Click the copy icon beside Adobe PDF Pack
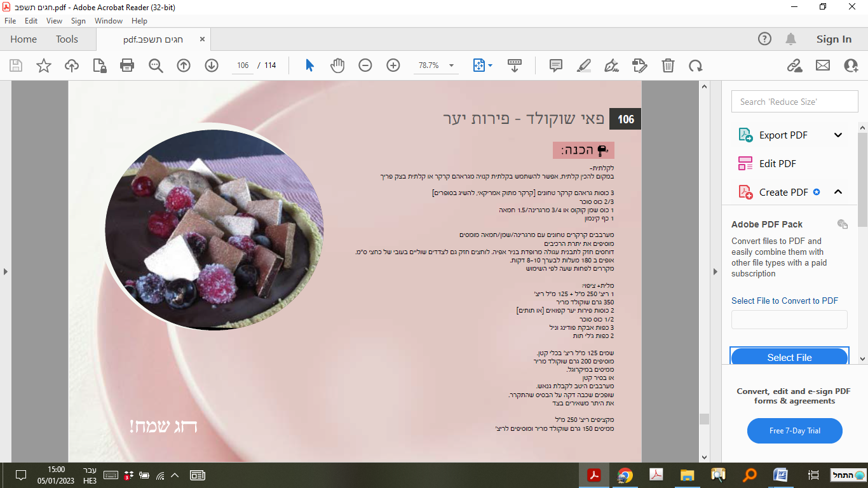This screenshot has width=868, height=488. 843,224
